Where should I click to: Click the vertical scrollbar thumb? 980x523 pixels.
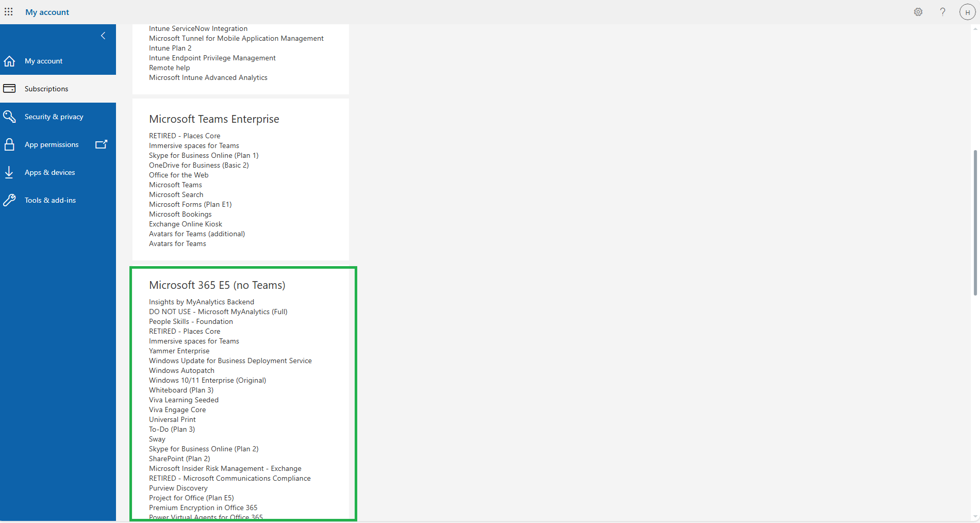point(975,223)
